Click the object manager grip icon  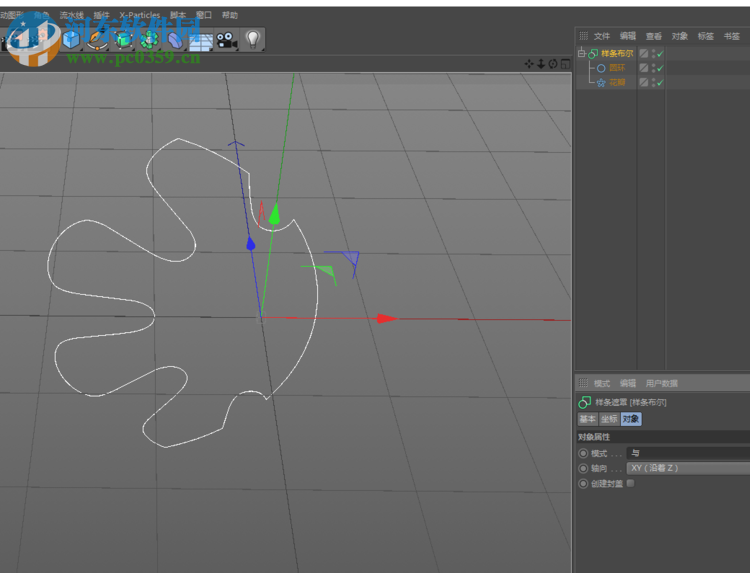pos(583,36)
